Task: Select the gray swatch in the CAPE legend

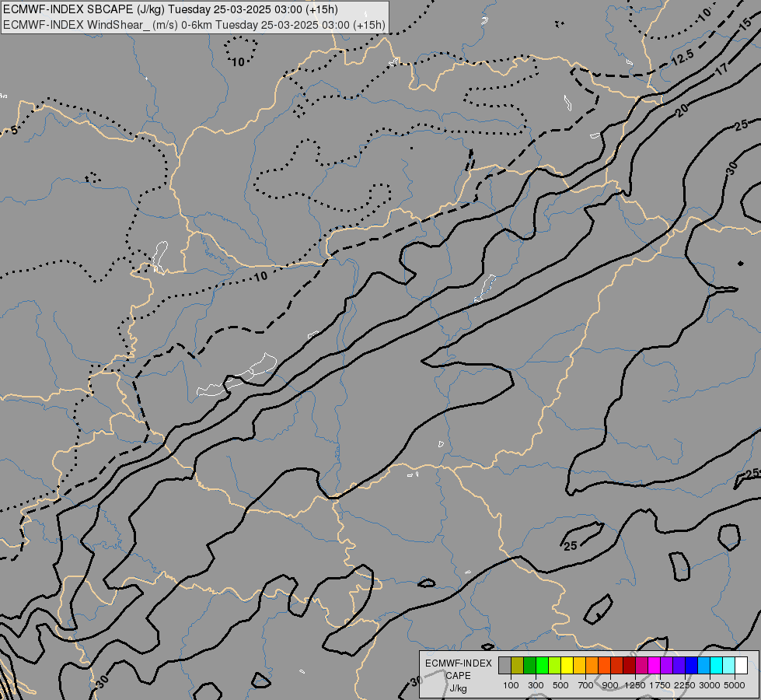Action: pos(504,666)
